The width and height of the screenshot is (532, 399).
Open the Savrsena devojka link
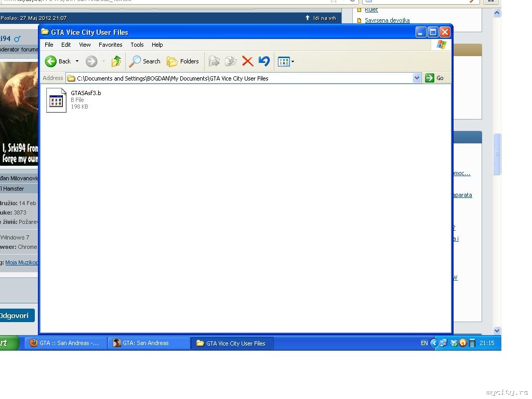(387, 20)
